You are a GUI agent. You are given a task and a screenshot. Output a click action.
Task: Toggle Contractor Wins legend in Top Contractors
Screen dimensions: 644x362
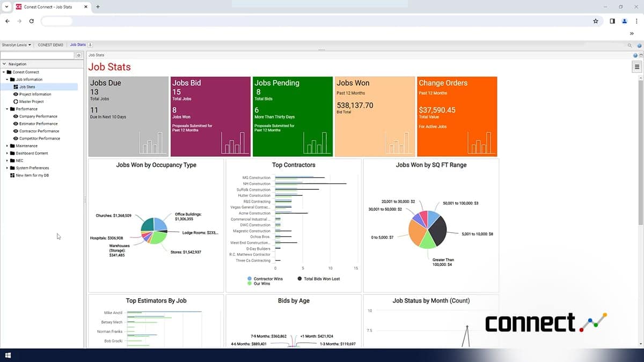tap(265, 279)
